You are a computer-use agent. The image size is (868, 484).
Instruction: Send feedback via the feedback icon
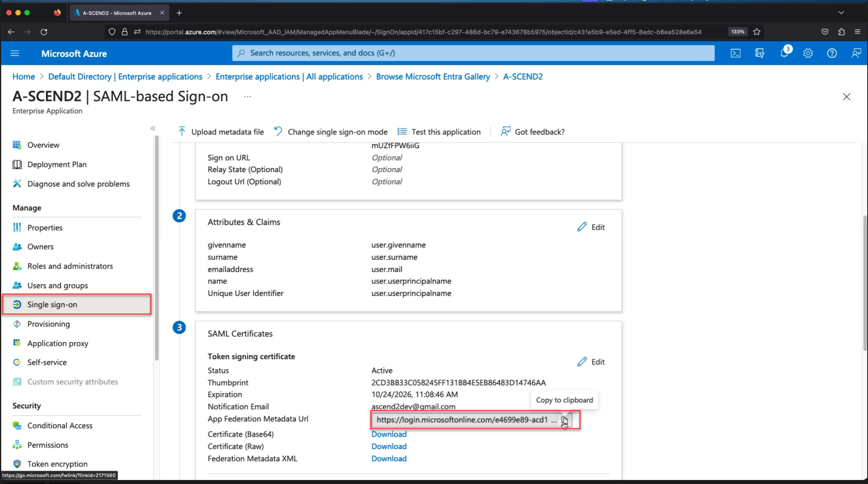click(856, 53)
